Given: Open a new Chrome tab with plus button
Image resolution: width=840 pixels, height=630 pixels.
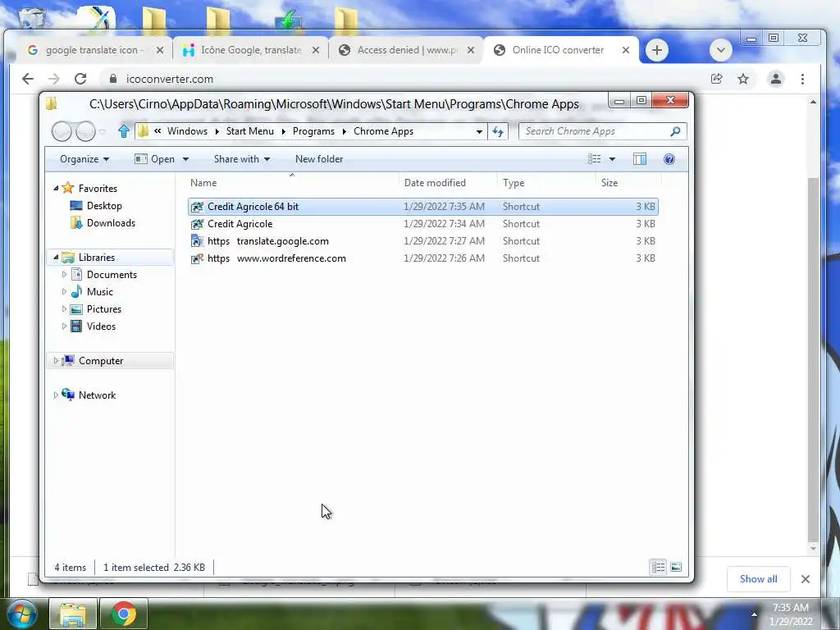Looking at the screenshot, I should [657, 50].
